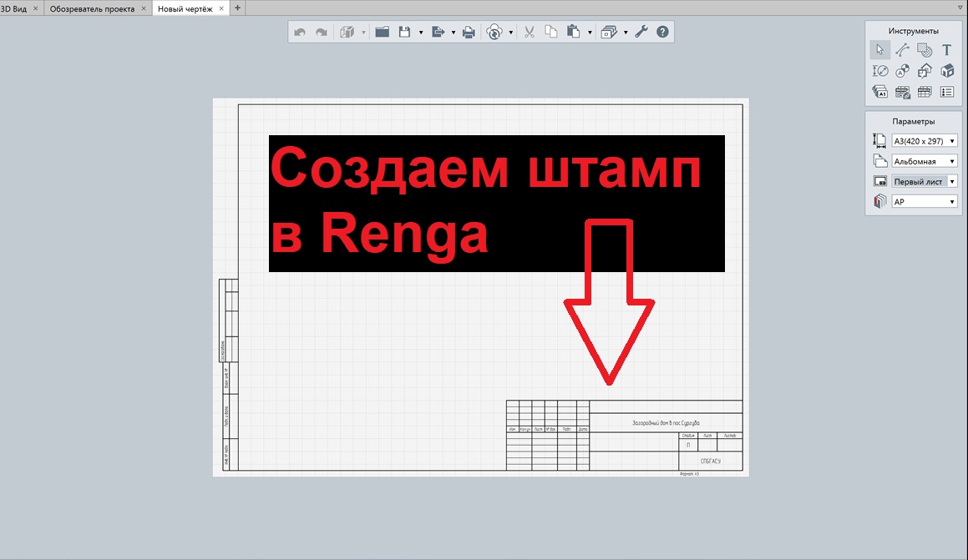Select the Legend list tool
This screenshot has height=560, width=968.
point(947,92)
